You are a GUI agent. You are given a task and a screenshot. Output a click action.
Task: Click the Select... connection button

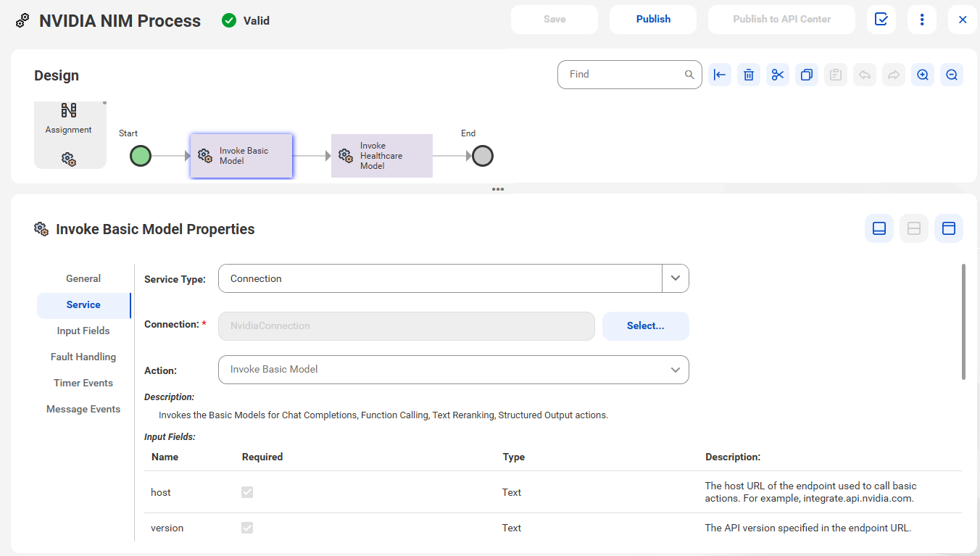(646, 326)
